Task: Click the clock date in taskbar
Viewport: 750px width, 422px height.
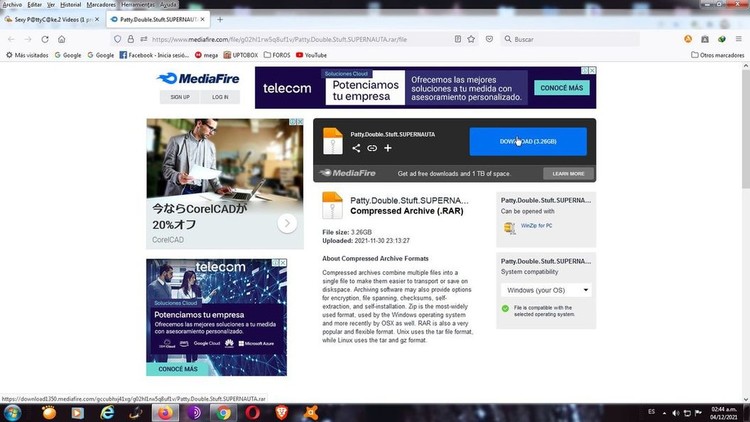Action: (x=723, y=413)
